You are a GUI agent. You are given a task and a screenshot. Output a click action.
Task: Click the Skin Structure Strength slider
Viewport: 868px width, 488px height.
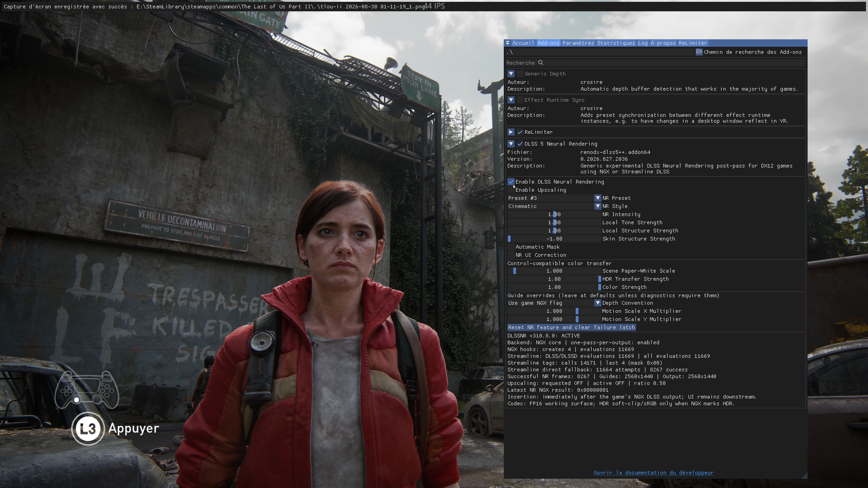click(554, 239)
